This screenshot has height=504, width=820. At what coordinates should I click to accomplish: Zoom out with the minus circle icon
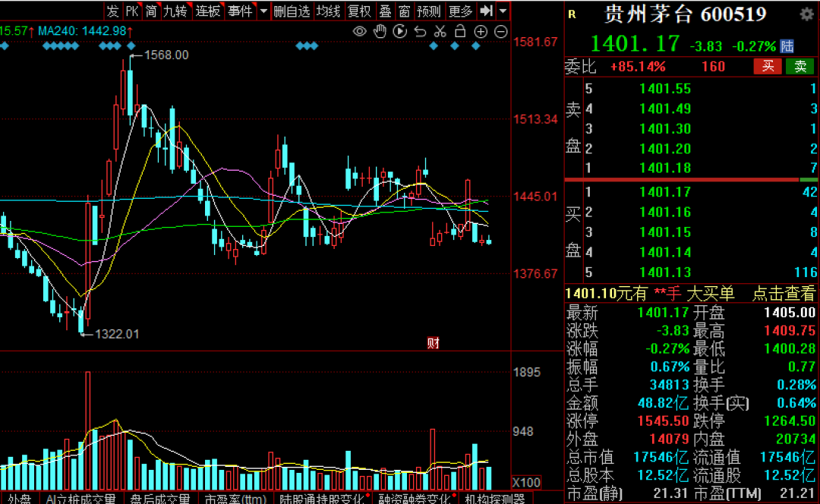click(x=500, y=31)
